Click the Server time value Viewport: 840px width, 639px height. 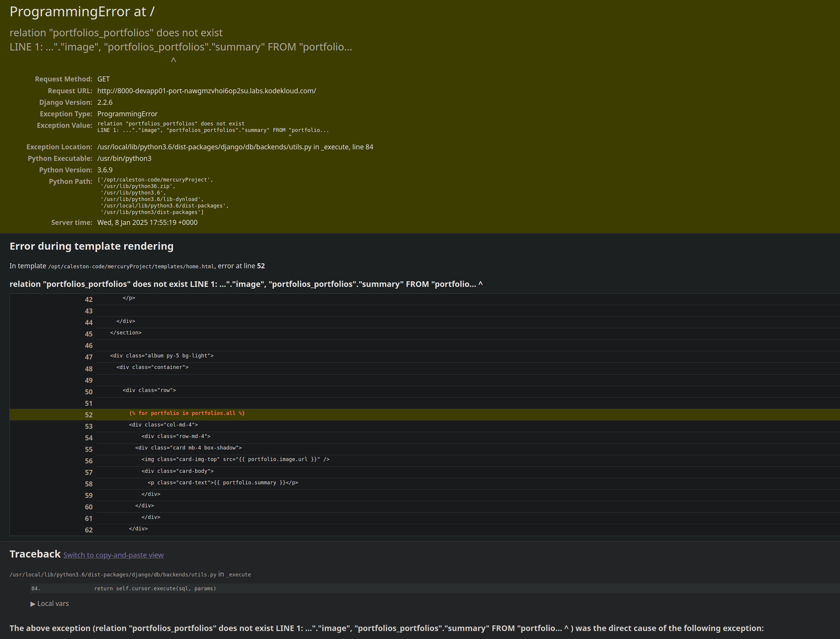(x=147, y=223)
